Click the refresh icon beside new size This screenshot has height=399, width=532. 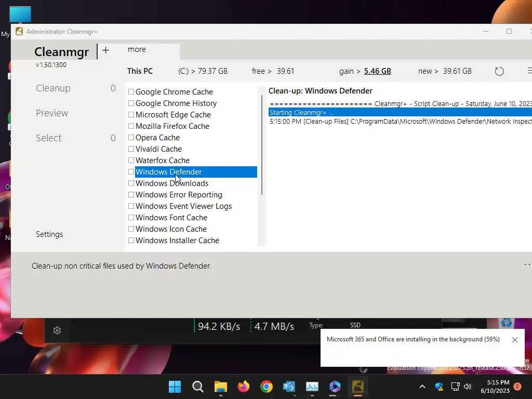(x=499, y=71)
